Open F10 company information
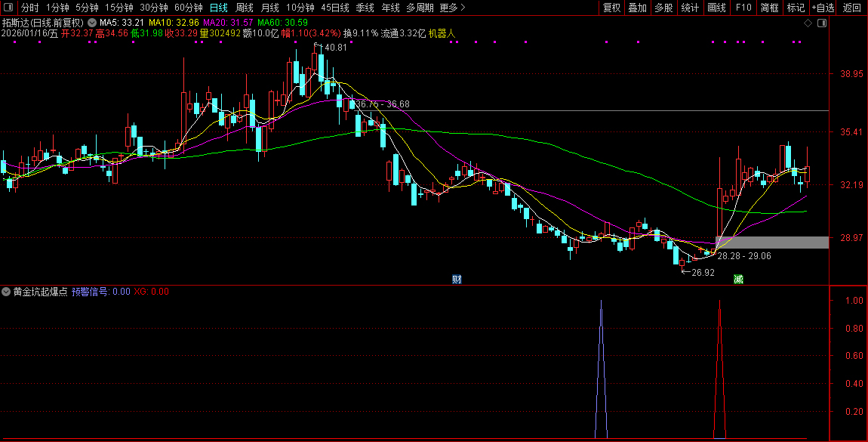Viewport: 868px width, 442px height. 743,8
